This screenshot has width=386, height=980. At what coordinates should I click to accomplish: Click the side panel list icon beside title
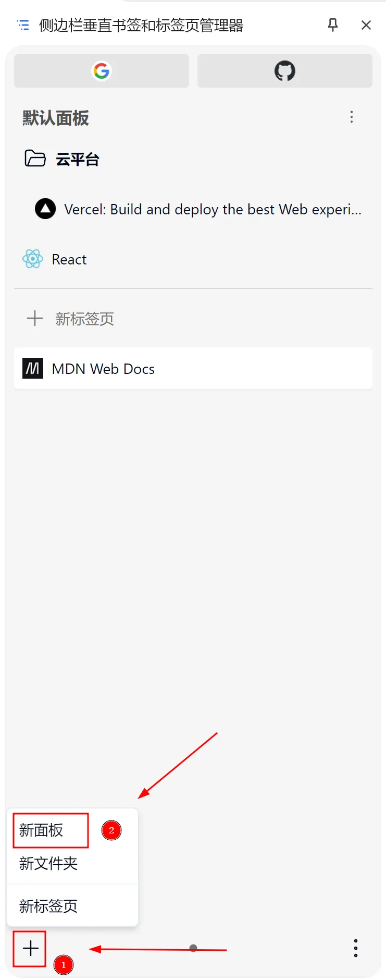click(23, 25)
